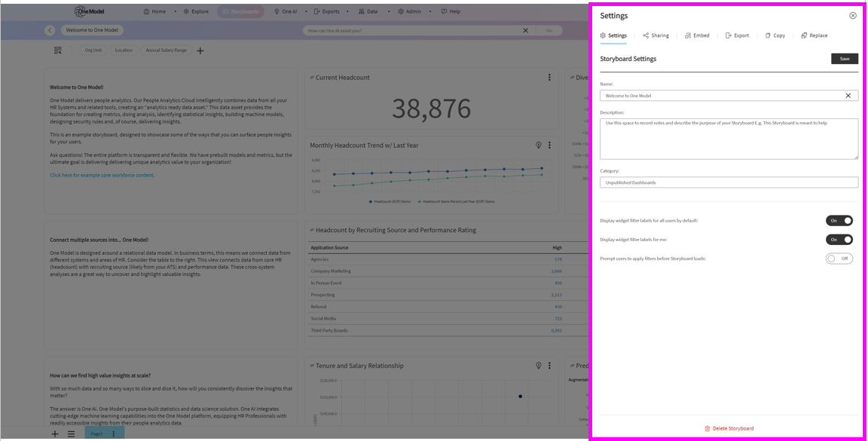Click the Third Party Boards value 6,941

[x=556, y=331]
